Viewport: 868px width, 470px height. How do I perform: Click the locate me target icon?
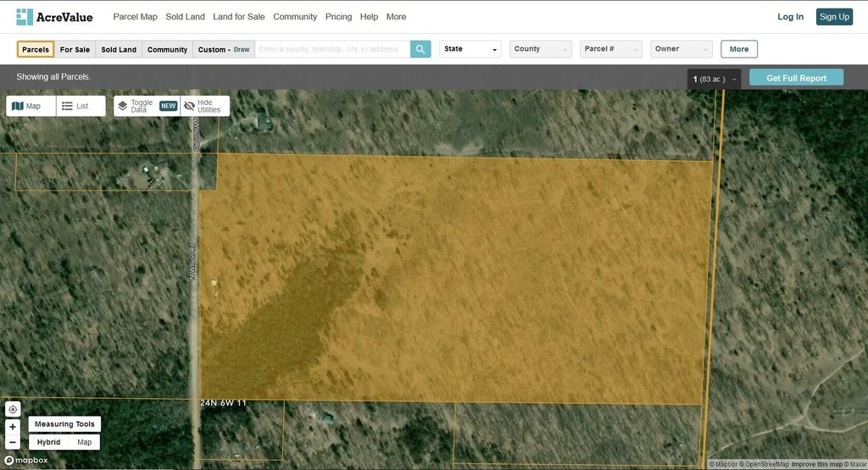(13, 409)
